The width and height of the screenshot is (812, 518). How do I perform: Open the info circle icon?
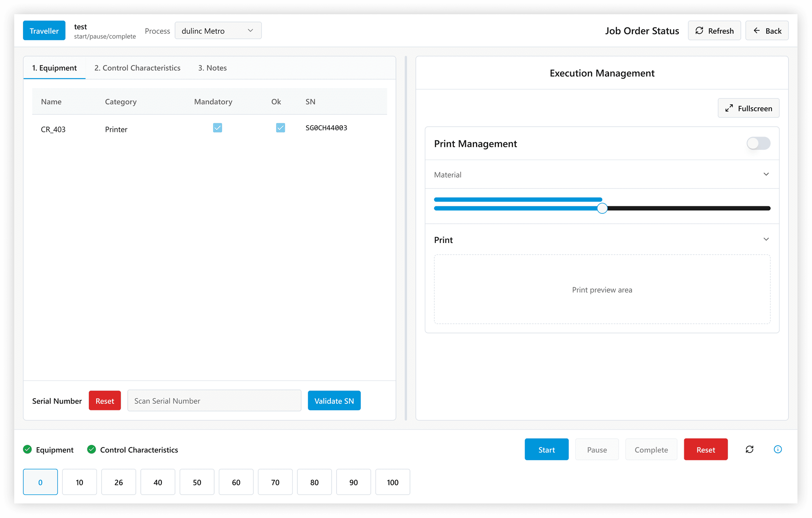(777, 449)
